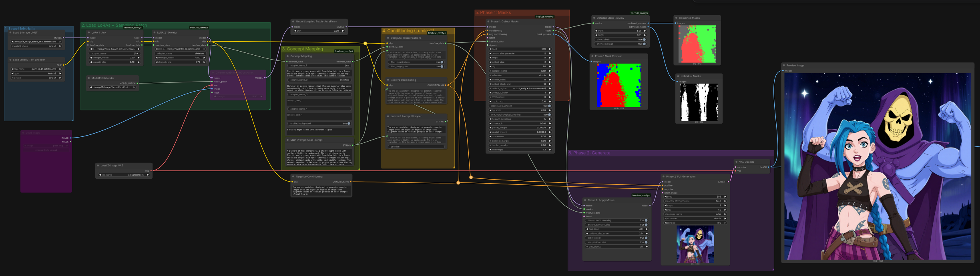Toggle show_coverage in Detailed Mask Preview
Image resolution: width=980 pixels, height=276 pixels.
click(x=621, y=44)
